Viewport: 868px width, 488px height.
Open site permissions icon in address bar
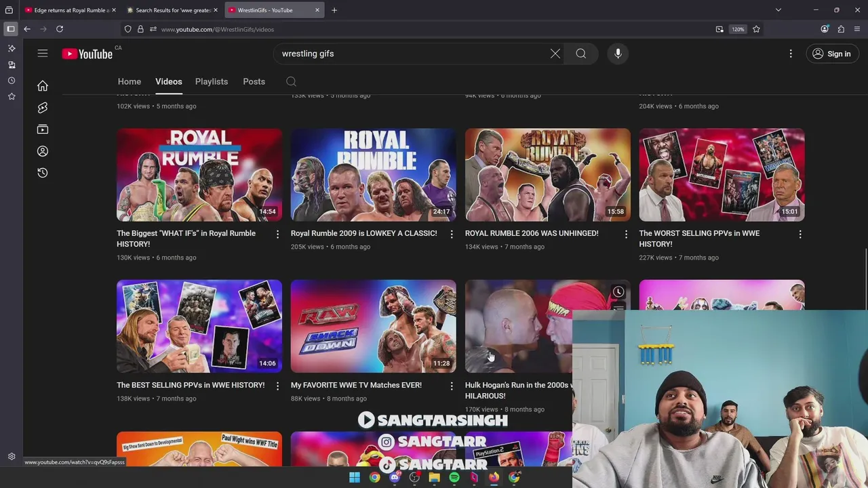[x=153, y=29]
